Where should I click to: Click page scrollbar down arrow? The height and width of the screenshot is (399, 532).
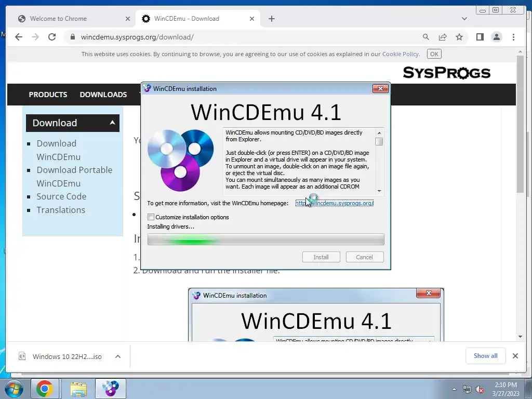click(520, 337)
